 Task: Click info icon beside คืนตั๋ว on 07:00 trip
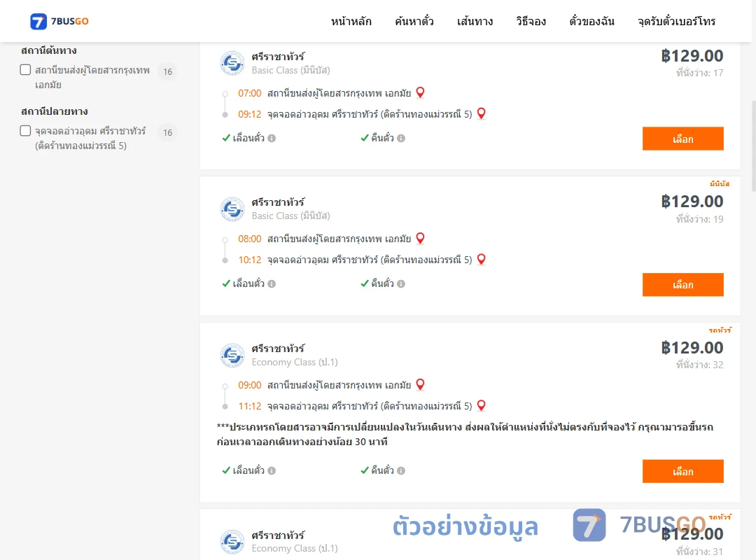click(x=401, y=138)
